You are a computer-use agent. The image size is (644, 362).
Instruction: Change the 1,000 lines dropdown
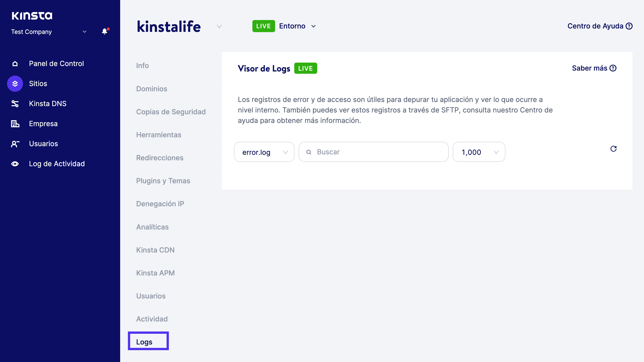point(479,152)
